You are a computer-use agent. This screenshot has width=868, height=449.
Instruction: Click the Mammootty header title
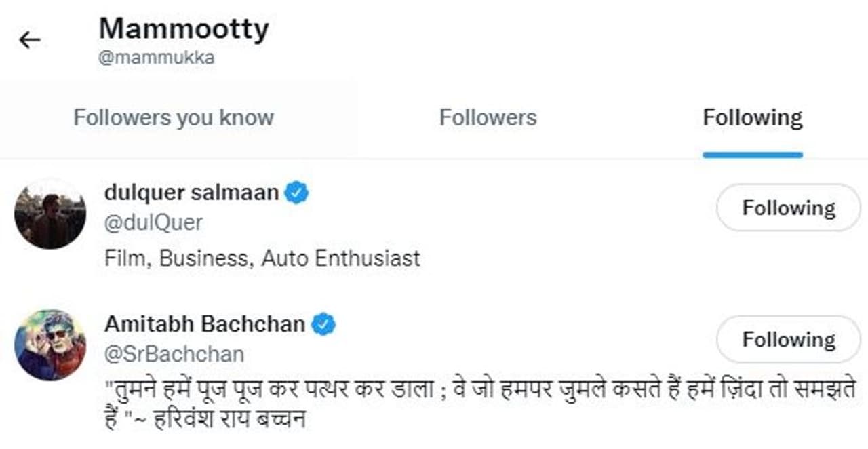[x=184, y=28]
